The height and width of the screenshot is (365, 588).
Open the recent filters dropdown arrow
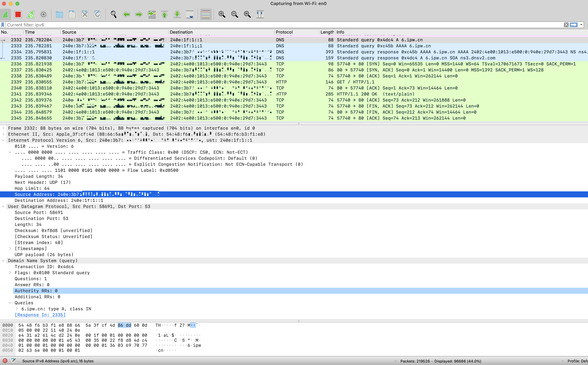(x=581, y=25)
